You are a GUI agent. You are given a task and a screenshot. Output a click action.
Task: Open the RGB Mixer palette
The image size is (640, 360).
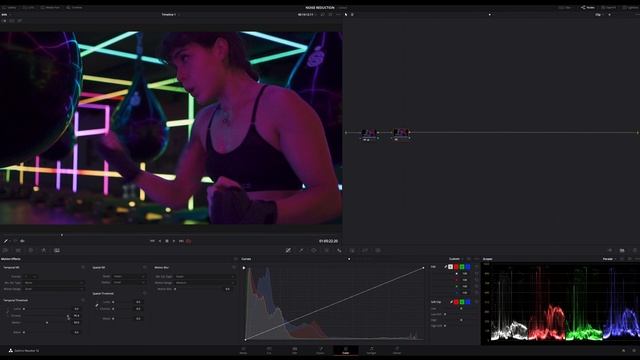click(44, 250)
